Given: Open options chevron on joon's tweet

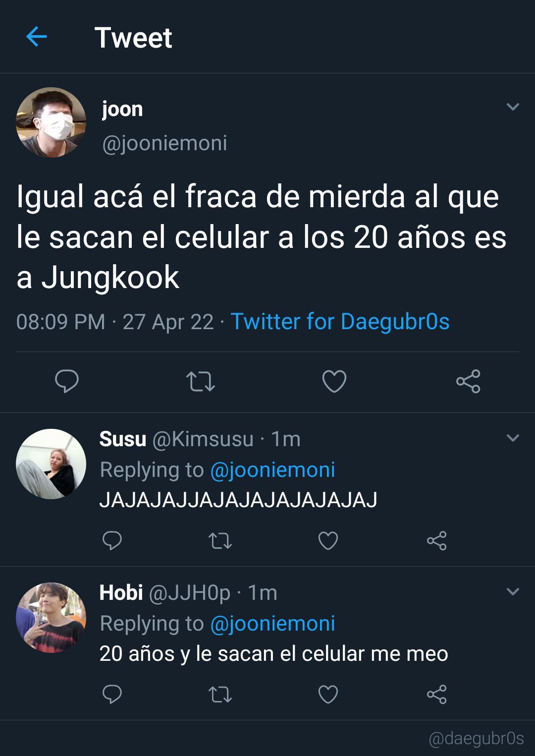Looking at the screenshot, I should (513, 107).
